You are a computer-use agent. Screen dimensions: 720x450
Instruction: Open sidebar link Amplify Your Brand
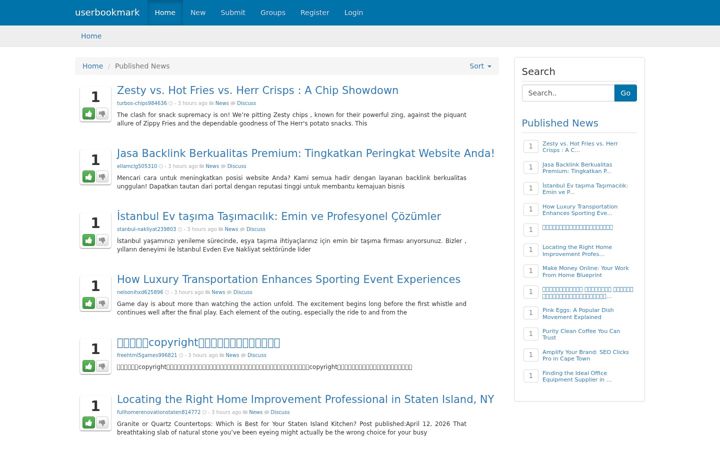pyautogui.click(x=585, y=355)
